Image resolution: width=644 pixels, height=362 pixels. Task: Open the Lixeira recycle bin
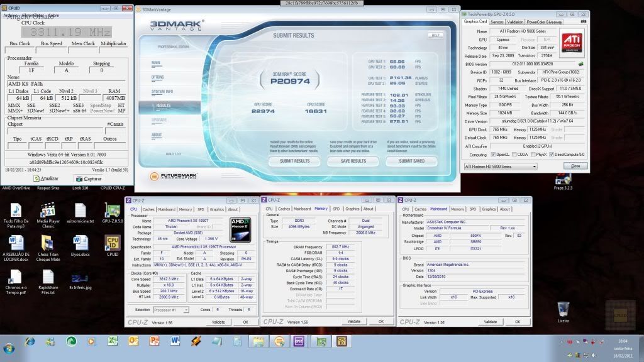tap(563, 310)
